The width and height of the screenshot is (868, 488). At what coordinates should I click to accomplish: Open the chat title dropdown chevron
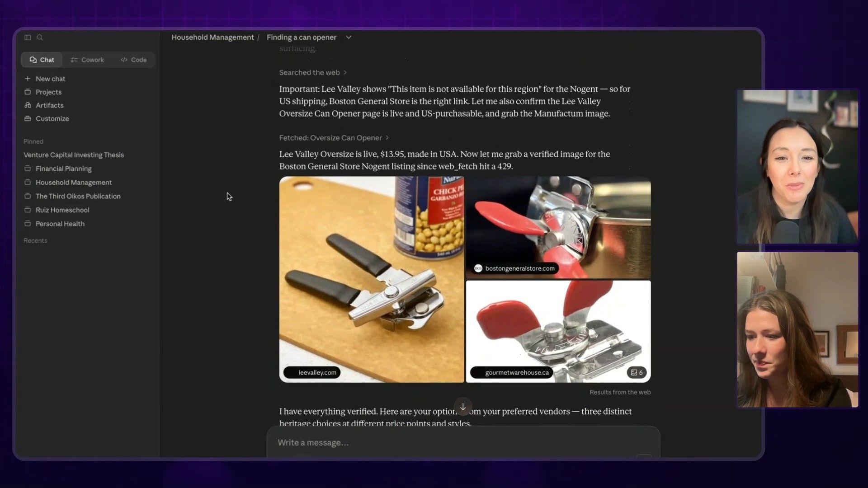tap(349, 38)
